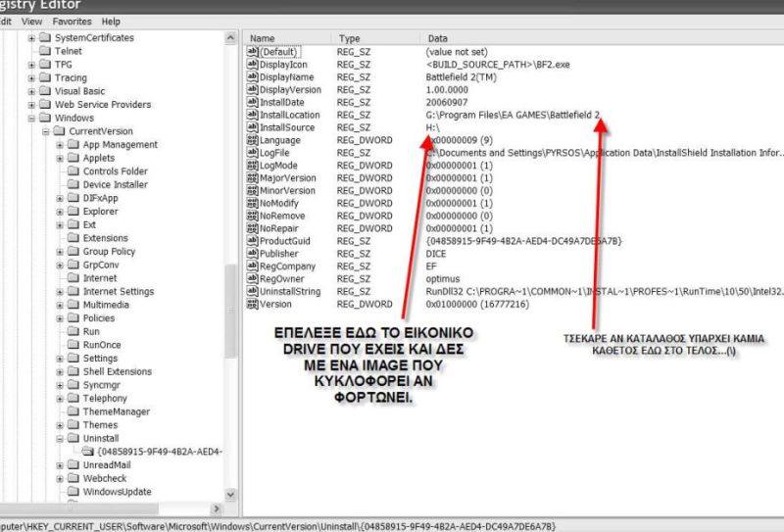Image resolution: width=784 pixels, height=532 pixels.
Task: Select the Policies tree key
Action: [99, 318]
